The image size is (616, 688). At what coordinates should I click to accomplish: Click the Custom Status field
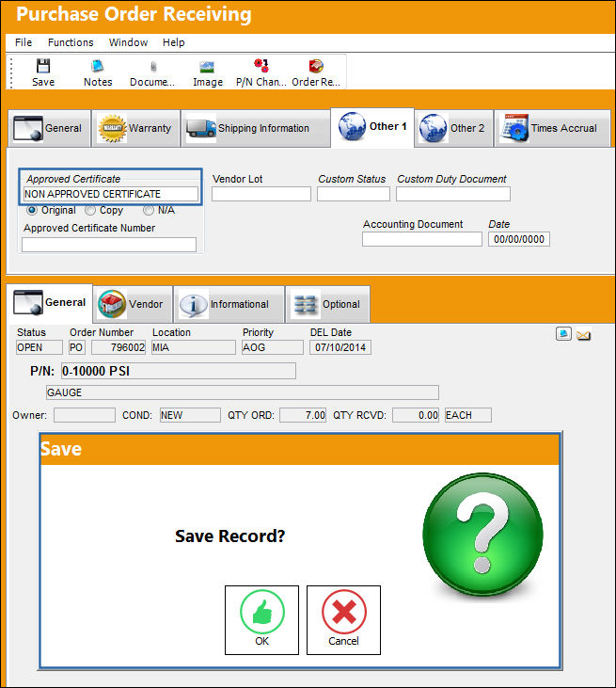[x=354, y=194]
